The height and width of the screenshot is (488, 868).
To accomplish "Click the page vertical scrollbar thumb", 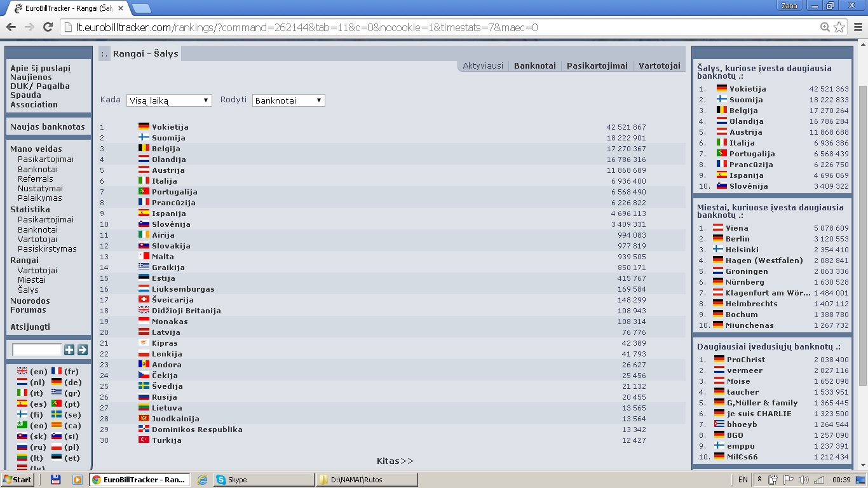I will click(863, 235).
